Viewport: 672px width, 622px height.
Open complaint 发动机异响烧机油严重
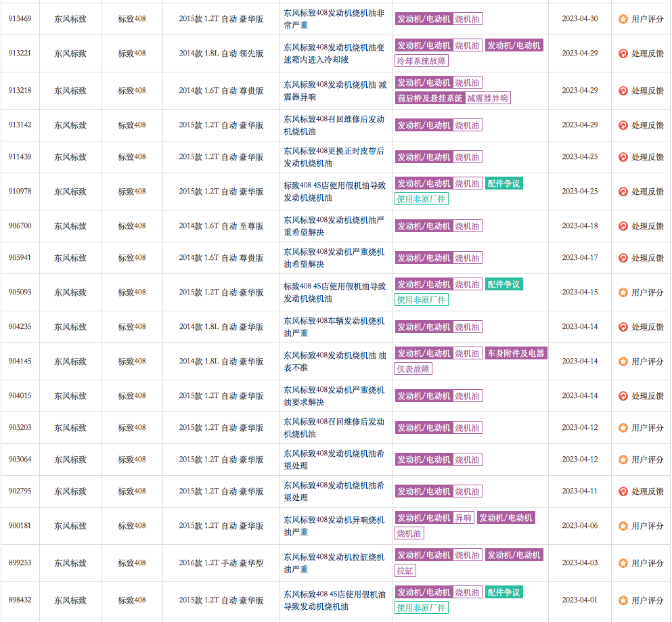[x=334, y=526]
